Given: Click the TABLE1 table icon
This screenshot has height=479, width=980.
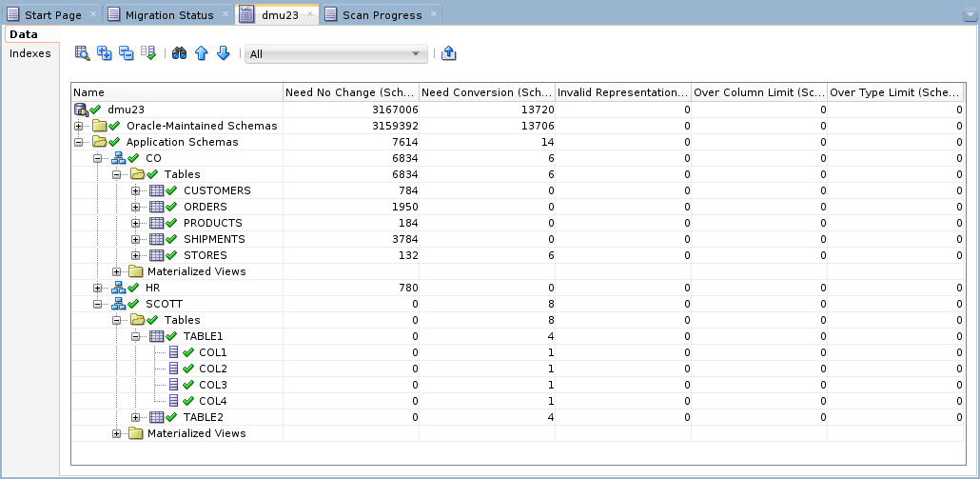Looking at the screenshot, I should coord(156,336).
